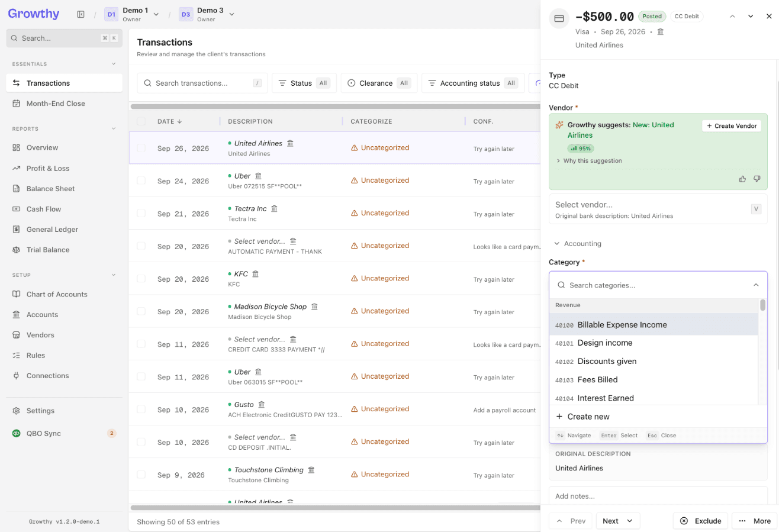Click bank icon beside Gusto
The width and height of the screenshot is (779, 532).
261,405
